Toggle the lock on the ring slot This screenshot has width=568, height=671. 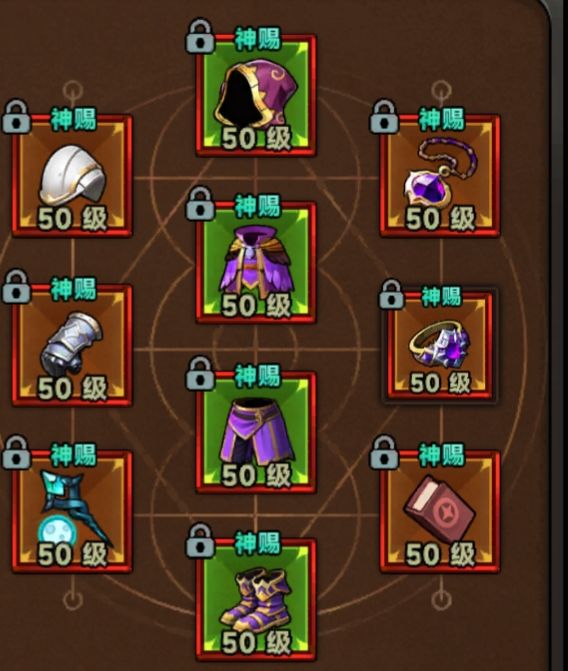click(391, 294)
